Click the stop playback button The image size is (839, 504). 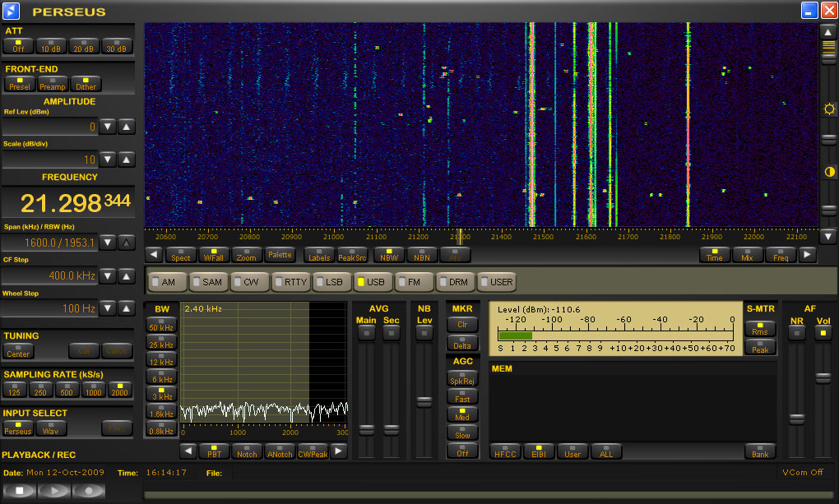tap(19, 490)
